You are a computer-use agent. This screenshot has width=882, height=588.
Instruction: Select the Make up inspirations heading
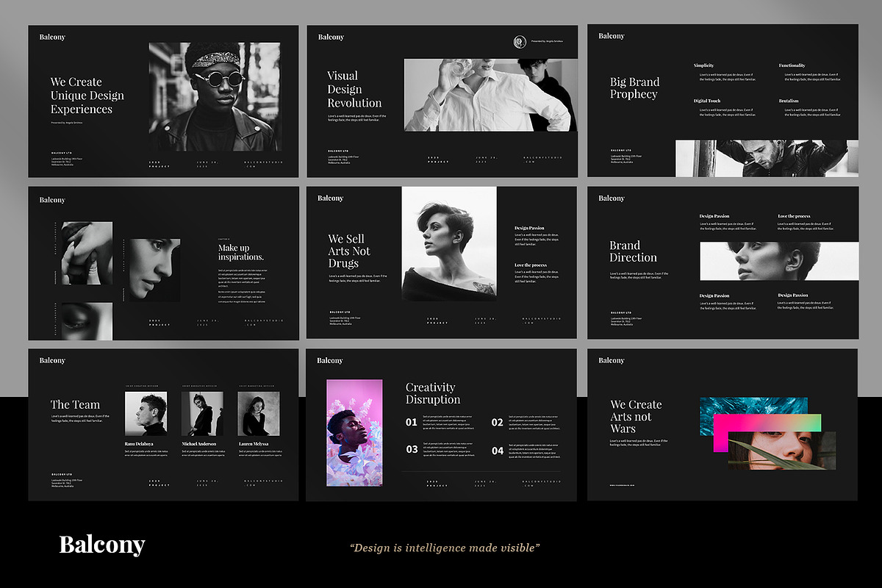point(241,252)
